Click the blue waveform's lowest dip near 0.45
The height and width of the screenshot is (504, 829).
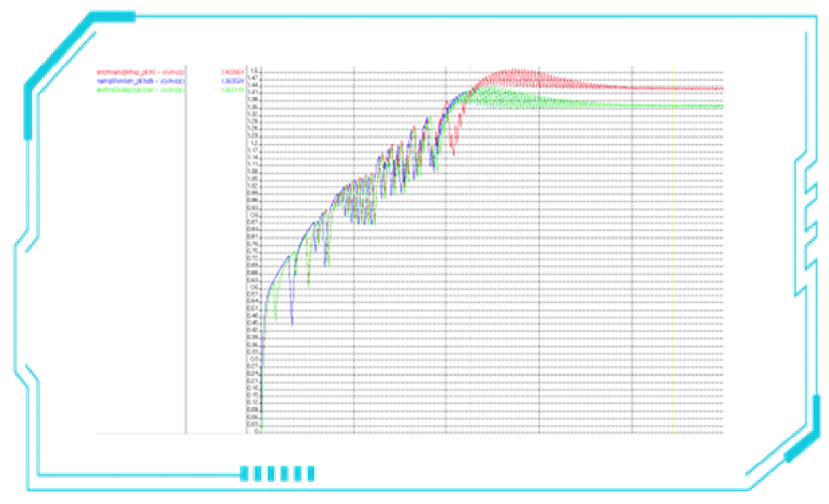[x=293, y=324]
